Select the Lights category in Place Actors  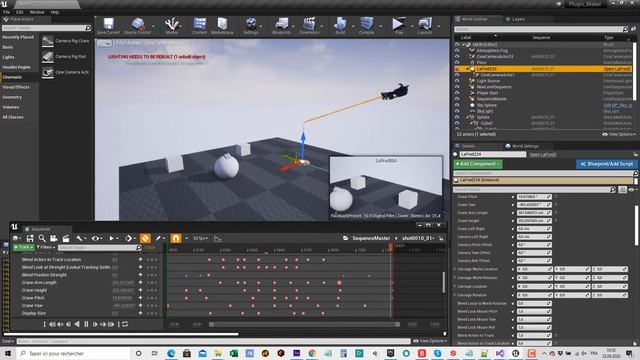[9, 57]
